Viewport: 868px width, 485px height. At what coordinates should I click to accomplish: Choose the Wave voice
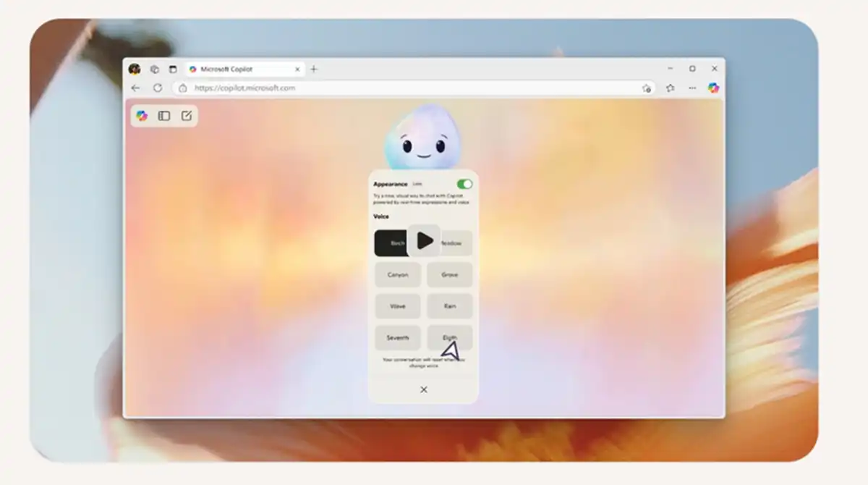coord(398,306)
